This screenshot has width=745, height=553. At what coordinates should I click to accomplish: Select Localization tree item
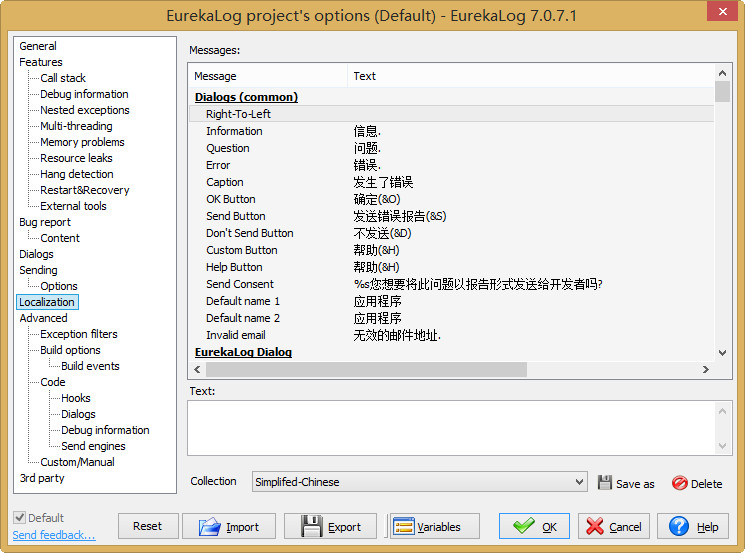47,302
